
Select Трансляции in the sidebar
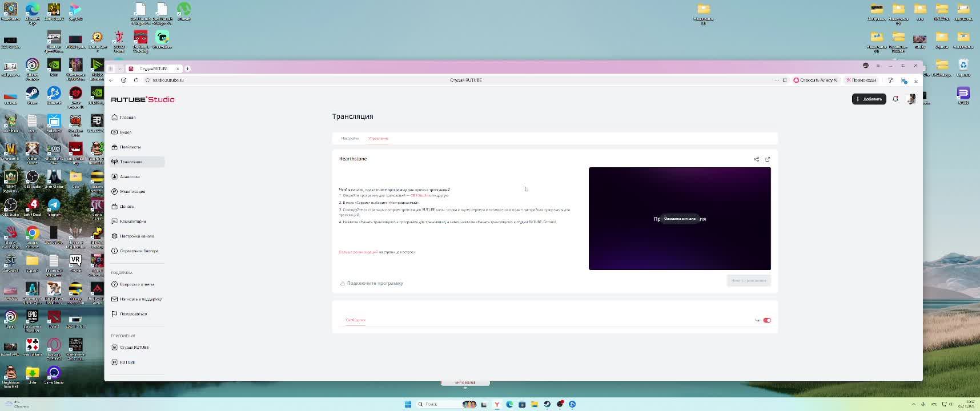coord(137,162)
